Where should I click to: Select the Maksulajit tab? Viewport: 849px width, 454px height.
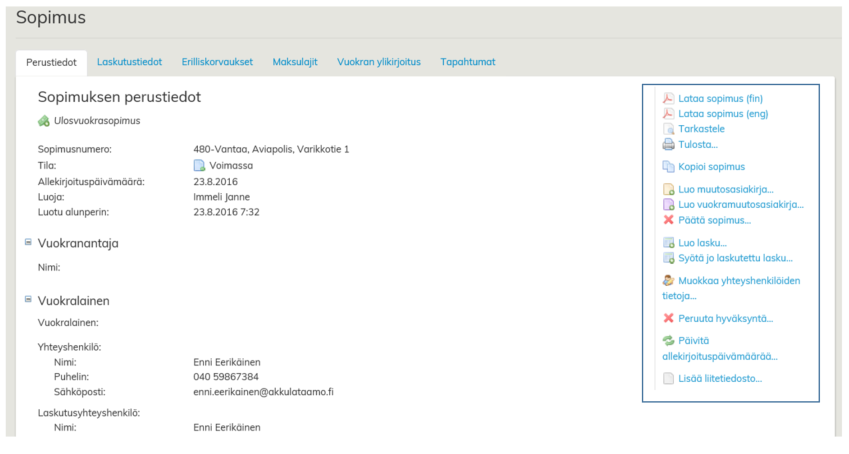click(294, 62)
